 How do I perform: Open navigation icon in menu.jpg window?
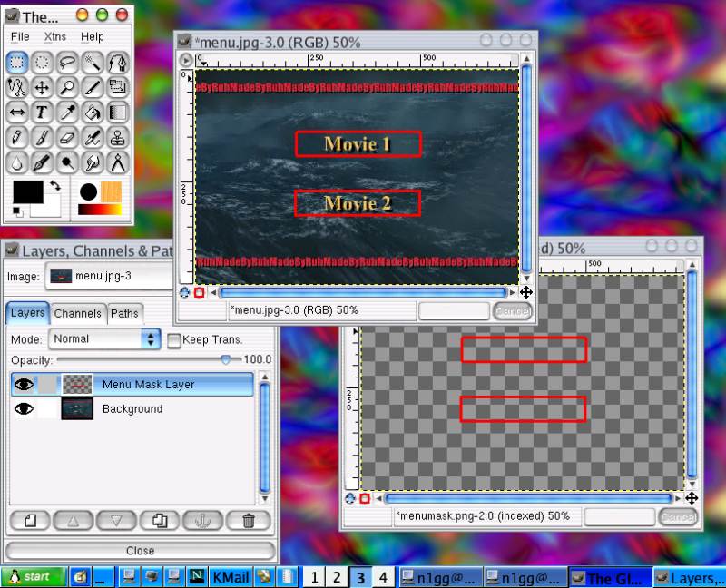[526, 292]
